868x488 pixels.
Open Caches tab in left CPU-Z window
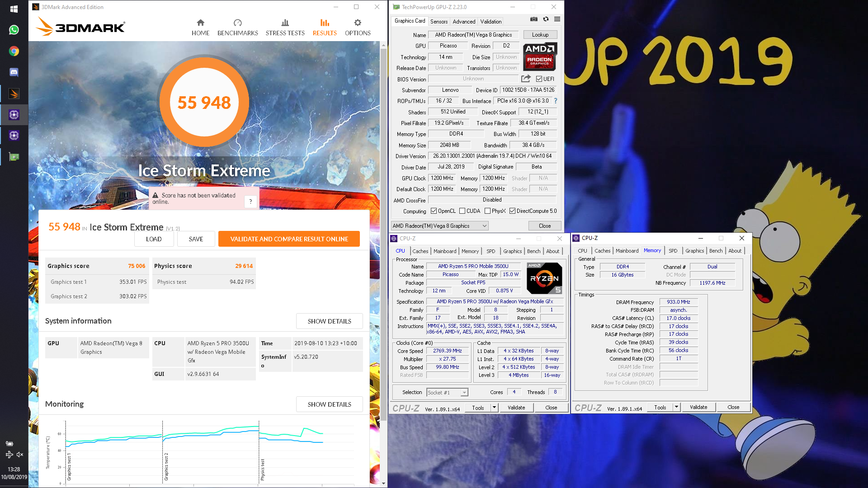coord(420,251)
